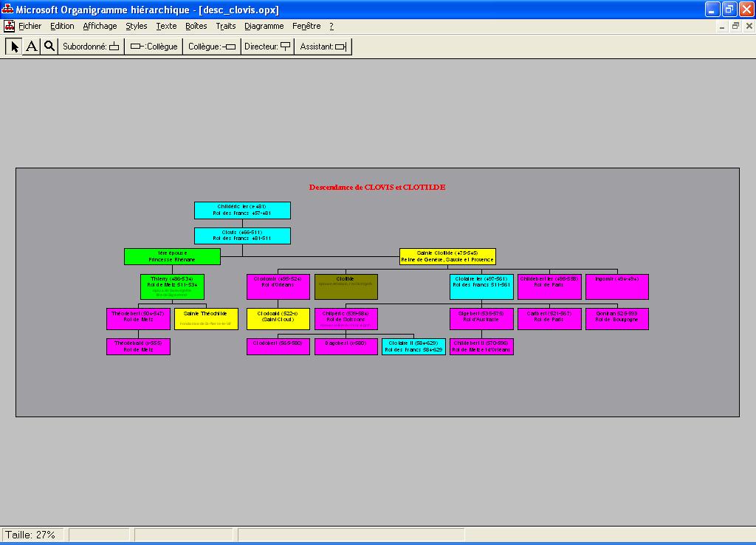Open the Diagramme menu
Viewport: 756px width, 545px height.
[x=264, y=26]
